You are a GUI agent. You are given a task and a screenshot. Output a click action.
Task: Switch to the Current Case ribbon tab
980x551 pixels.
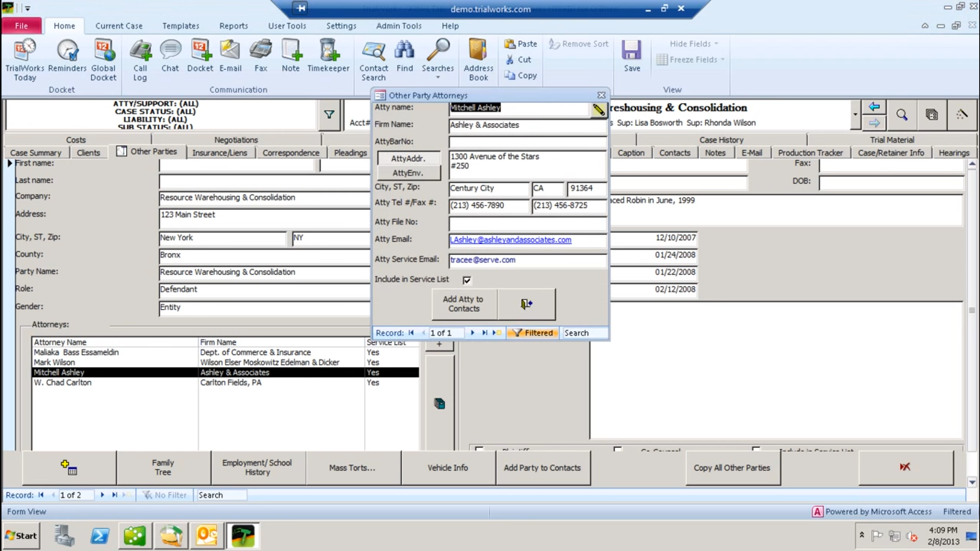(119, 26)
